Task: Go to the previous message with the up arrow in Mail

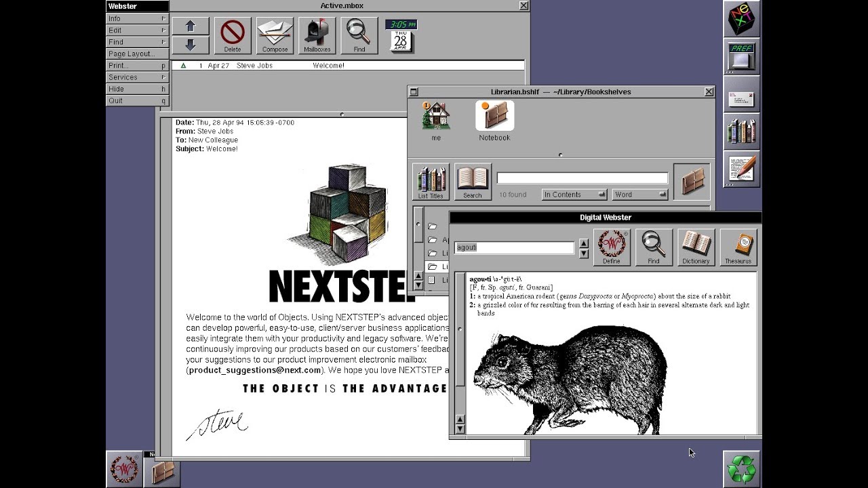Action: 191,26
